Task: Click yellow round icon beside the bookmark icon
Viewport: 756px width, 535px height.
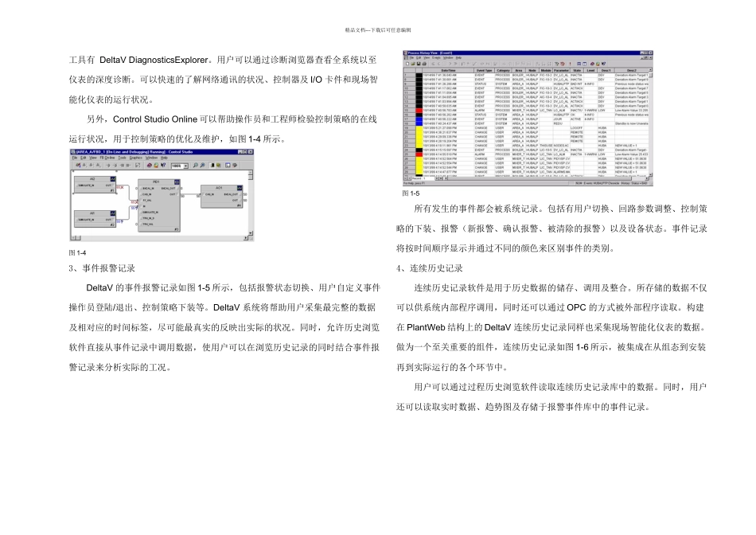Action: pyautogui.click(x=218, y=166)
